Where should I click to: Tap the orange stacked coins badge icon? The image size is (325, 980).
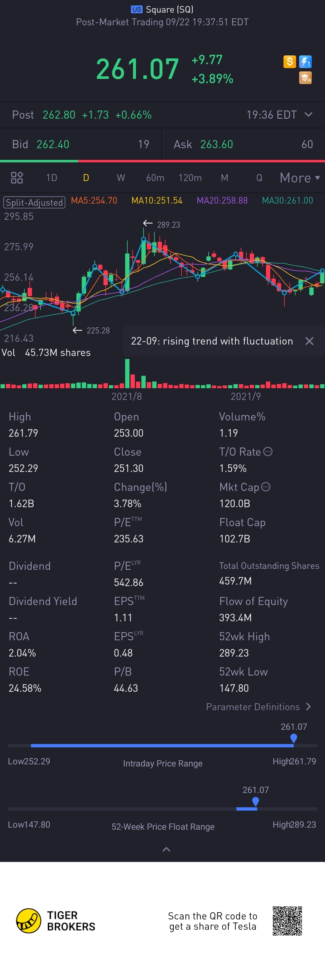(x=305, y=78)
